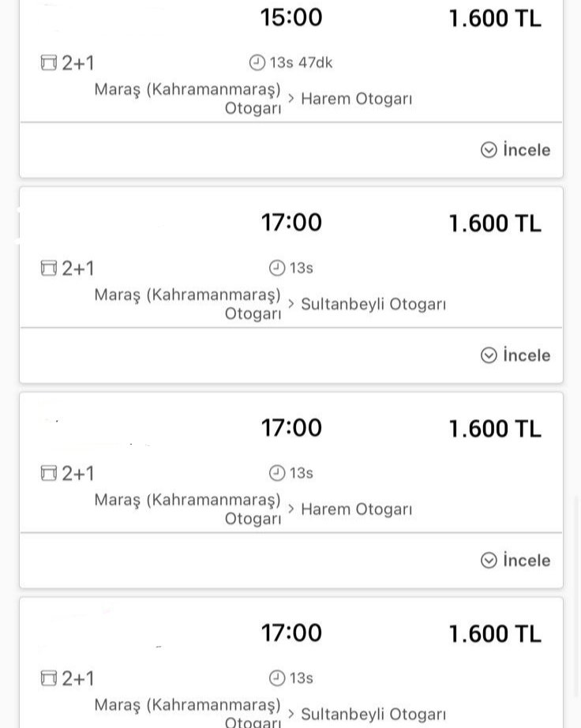Select Harem Otogarı destination on the 15:00 trip
The width and height of the screenshot is (581, 728).
357,99
